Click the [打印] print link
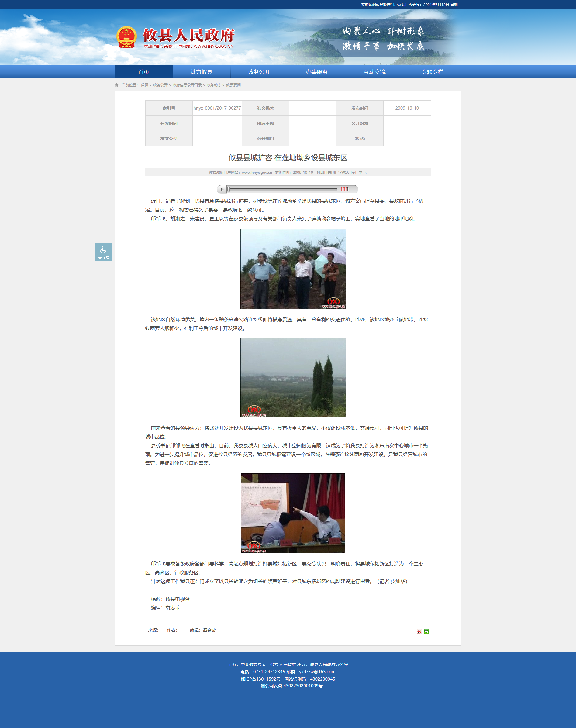The height and width of the screenshot is (728, 576). tap(320, 173)
